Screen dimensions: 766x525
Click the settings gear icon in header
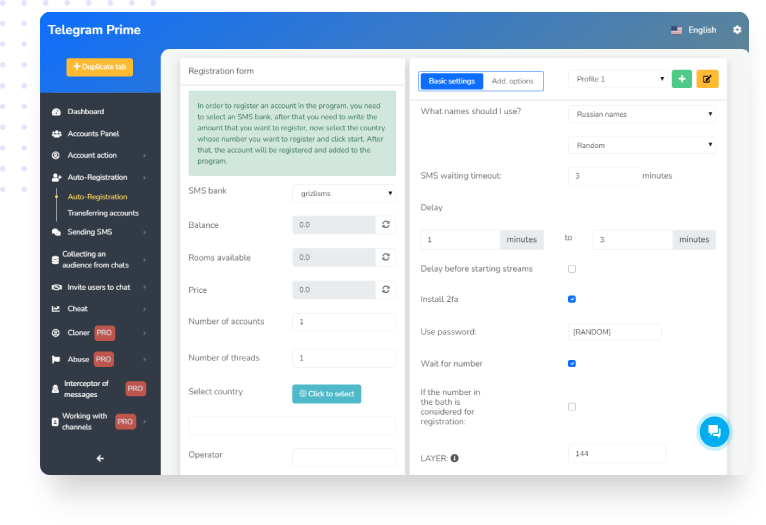tap(737, 30)
